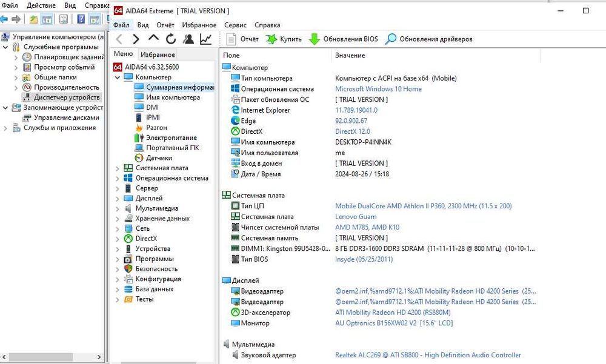Screen dimensions: 606x364
Task: Click the Программы tree icon
Action: pyautogui.click(x=128, y=259)
